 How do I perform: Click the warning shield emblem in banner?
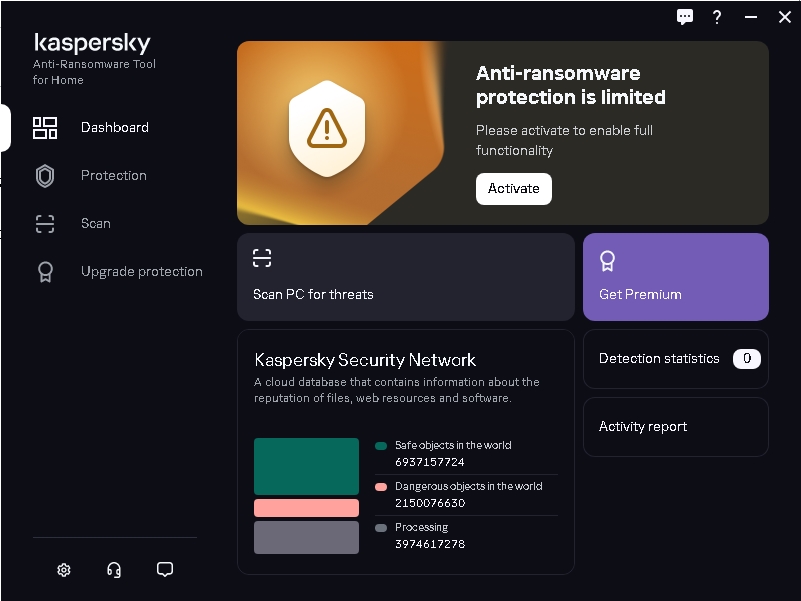point(325,127)
